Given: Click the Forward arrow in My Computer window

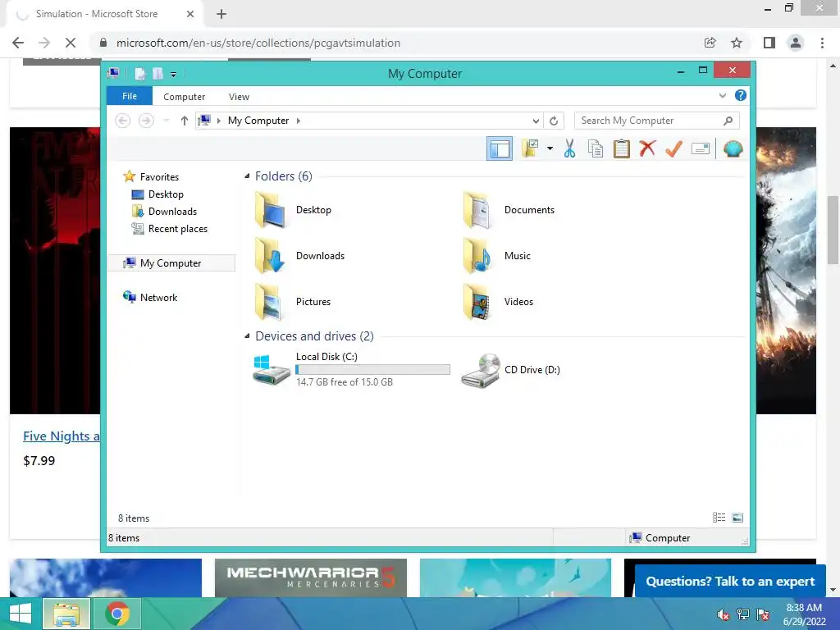Looking at the screenshot, I should pyautogui.click(x=146, y=121).
